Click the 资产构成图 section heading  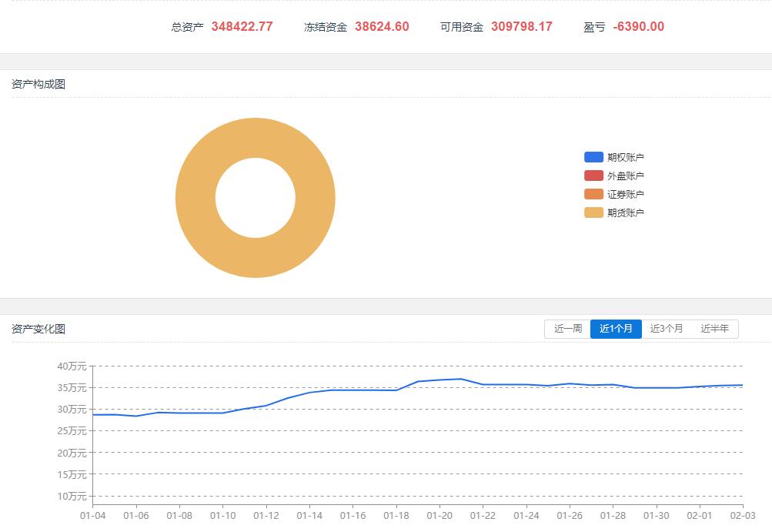coord(38,84)
